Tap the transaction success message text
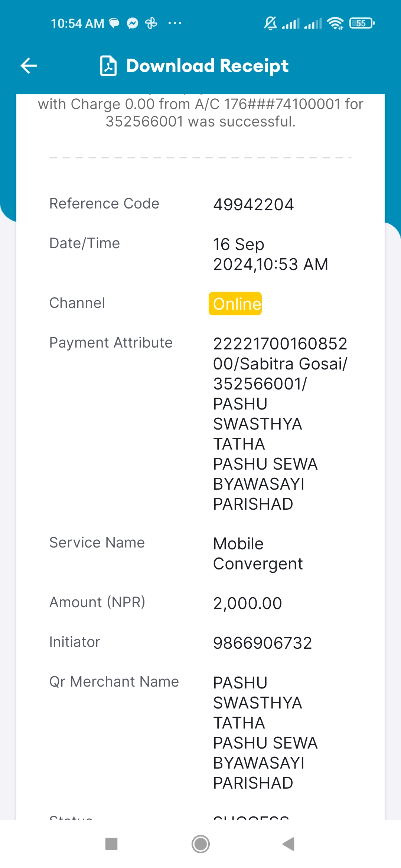This screenshot has width=401, height=868. point(200,112)
